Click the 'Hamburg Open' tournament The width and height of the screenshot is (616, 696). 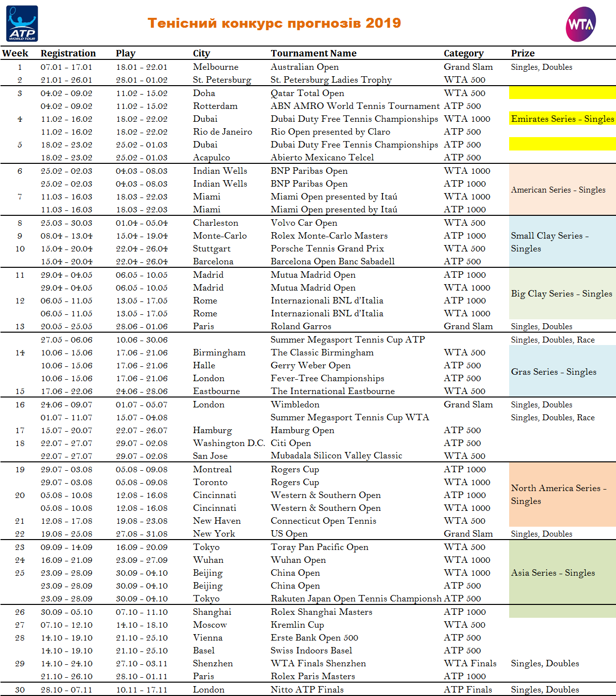(302, 430)
